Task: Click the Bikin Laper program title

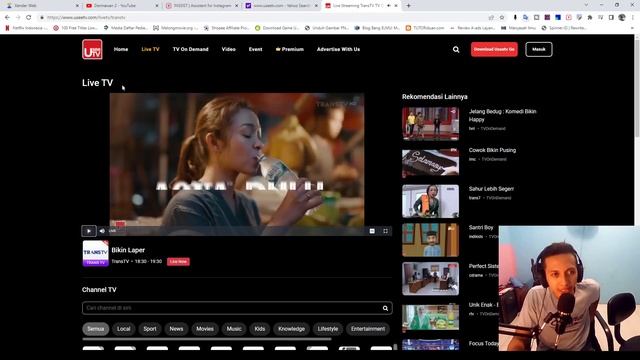Action: [x=128, y=250]
